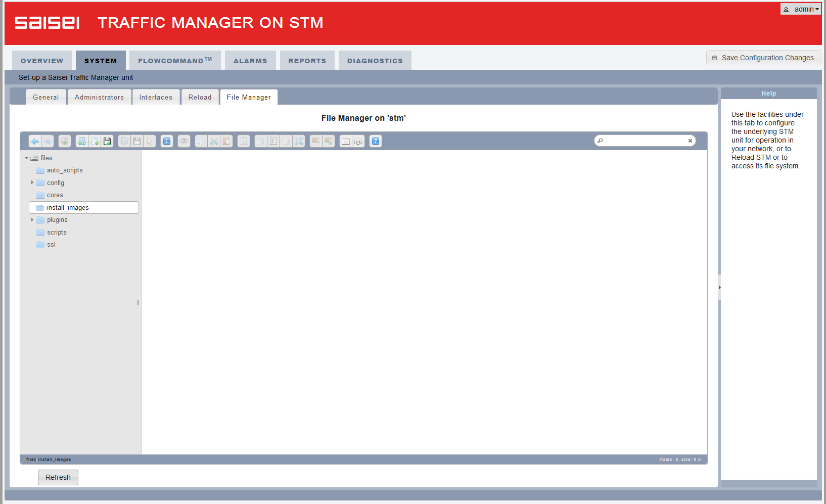Click the tree panel splitter handle

tap(137, 303)
